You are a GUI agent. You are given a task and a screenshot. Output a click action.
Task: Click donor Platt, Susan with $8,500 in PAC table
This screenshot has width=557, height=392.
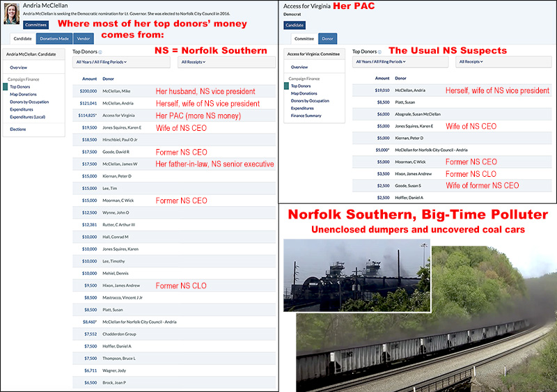[405, 102]
